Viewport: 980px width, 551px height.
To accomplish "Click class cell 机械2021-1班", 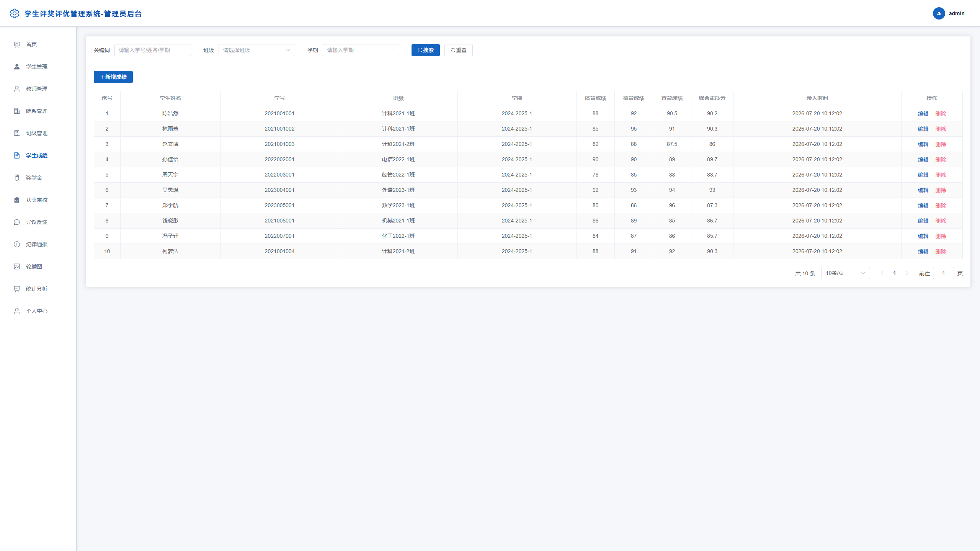I will coord(398,221).
